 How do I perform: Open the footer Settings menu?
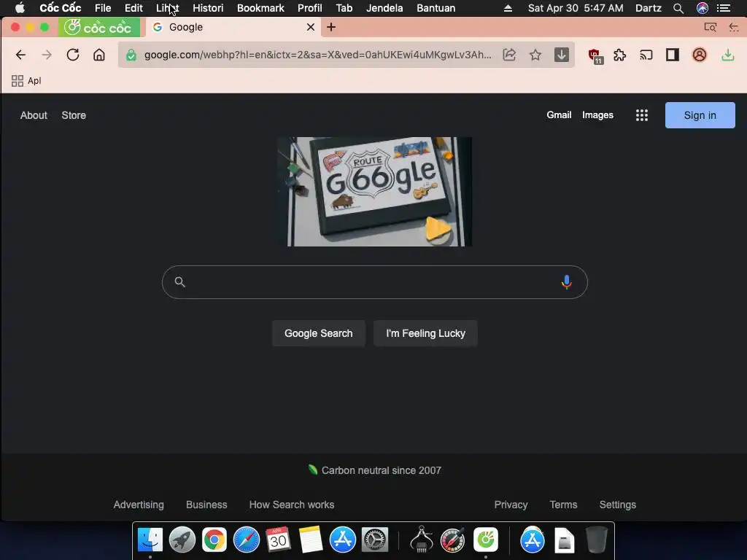coord(617,505)
